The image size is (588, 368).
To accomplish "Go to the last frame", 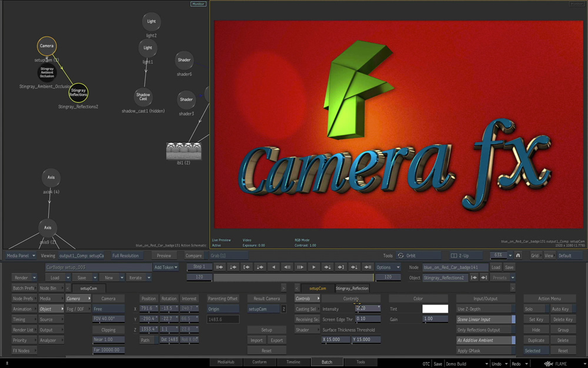I will 368,267.
